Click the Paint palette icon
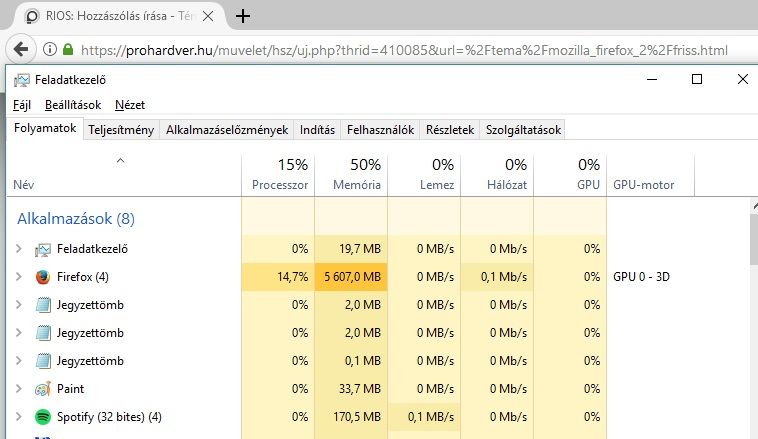The height and width of the screenshot is (439, 758). [x=43, y=389]
